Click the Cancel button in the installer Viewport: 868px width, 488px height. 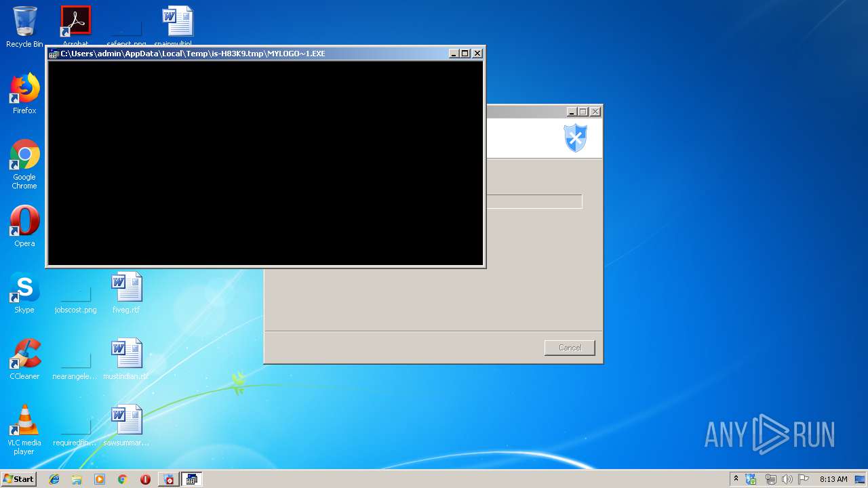tap(570, 348)
